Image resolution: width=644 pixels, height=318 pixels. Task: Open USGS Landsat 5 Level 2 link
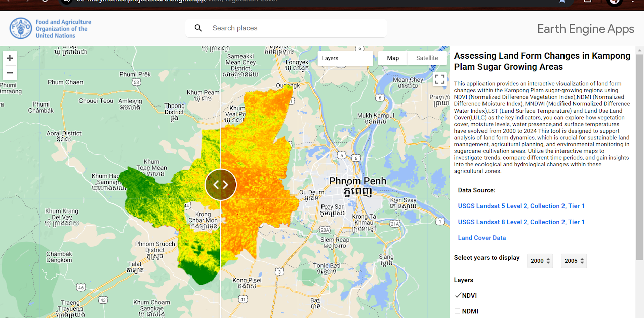point(521,206)
